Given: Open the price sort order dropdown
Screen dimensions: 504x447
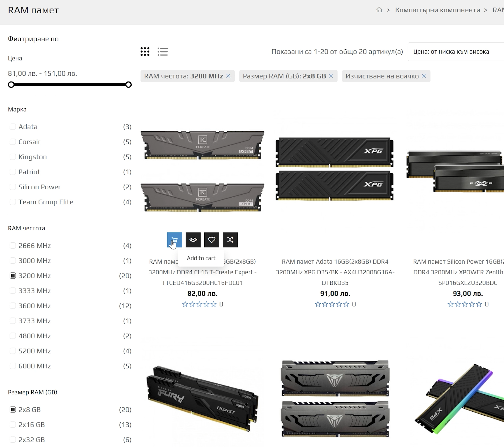Looking at the screenshot, I should point(456,52).
